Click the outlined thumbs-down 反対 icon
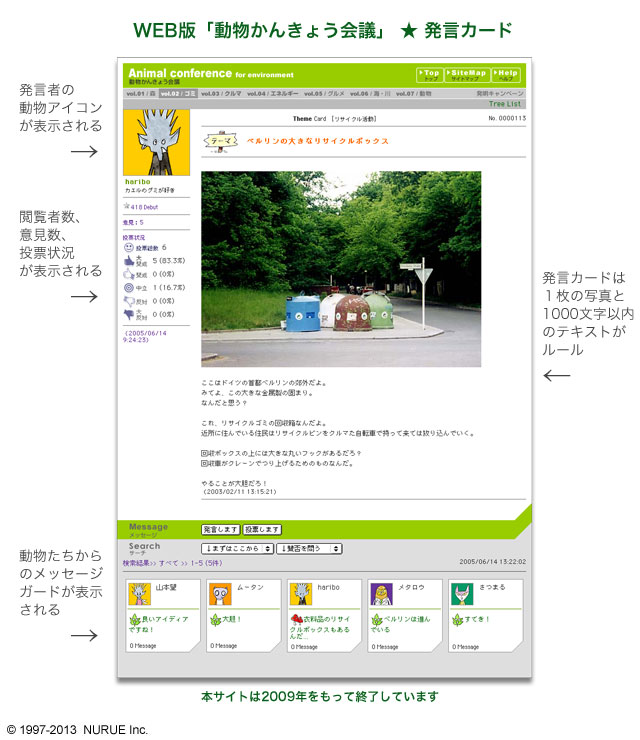This screenshot has width=640, height=740. pyautogui.click(x=128, y=301)
